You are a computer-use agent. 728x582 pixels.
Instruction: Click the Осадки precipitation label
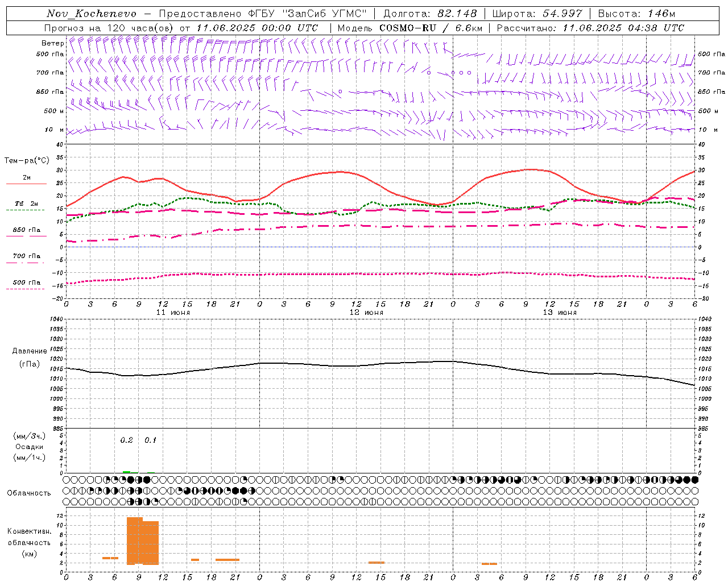click(x=30, y=447)
